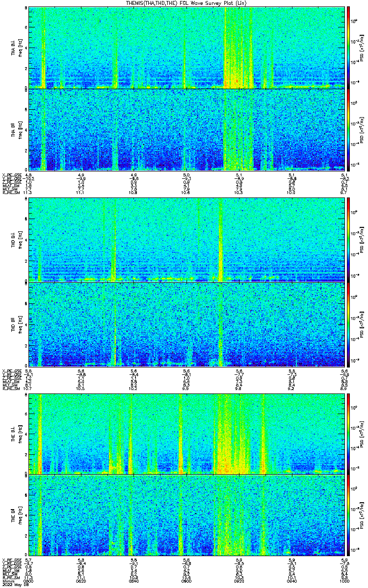Click the PSD [nT²/Hz] label of bottom THE panel
Image resolution: width=368 pixels, height=588 pixels.
[362, 515]
